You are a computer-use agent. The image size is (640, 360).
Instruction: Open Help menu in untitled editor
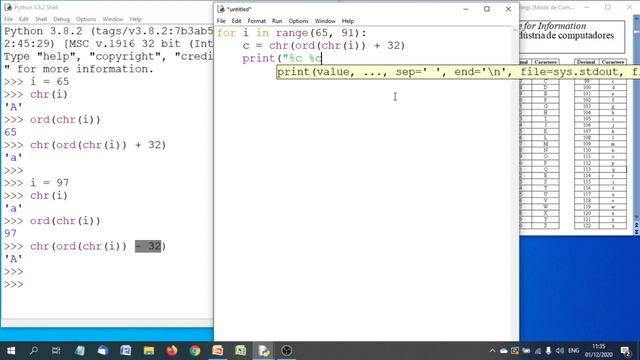(348, 21)
